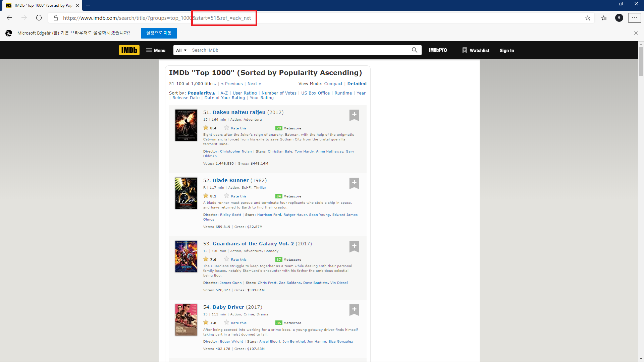
Task: Expand the All search category dropdown
Action: click(181, 50)
